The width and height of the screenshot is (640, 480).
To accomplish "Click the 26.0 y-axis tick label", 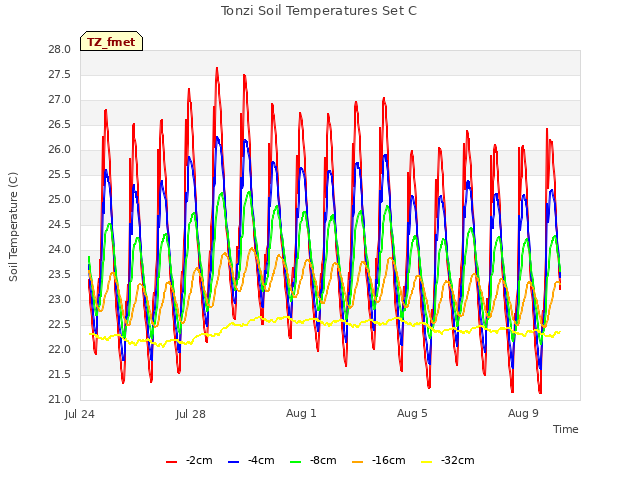I will [60, 150].
